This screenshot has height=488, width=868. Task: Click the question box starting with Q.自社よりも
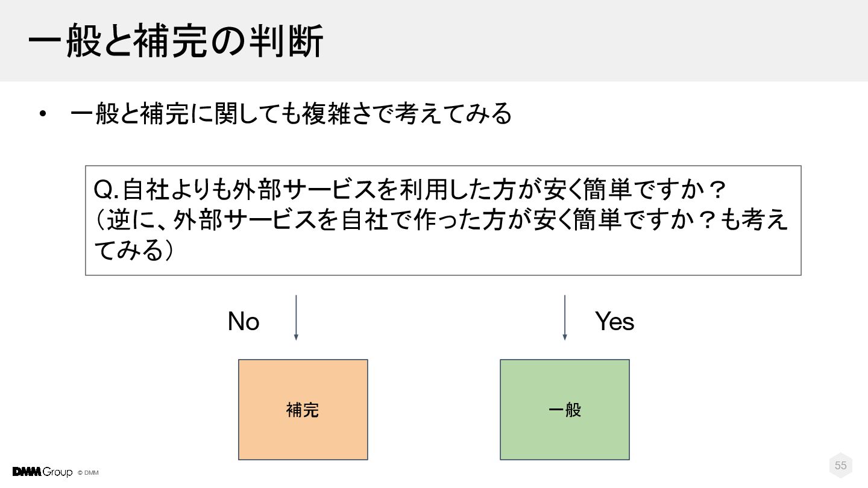pos(443,221)
